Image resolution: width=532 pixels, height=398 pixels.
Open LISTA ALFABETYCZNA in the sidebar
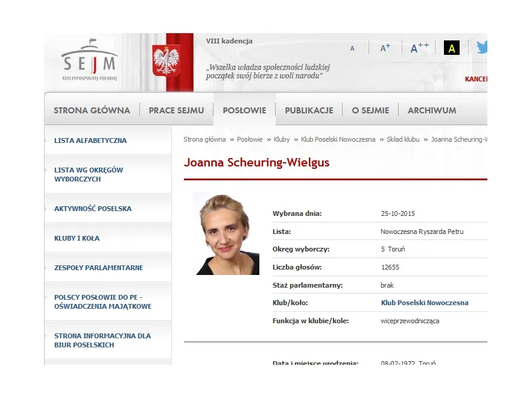click(90, 140)
